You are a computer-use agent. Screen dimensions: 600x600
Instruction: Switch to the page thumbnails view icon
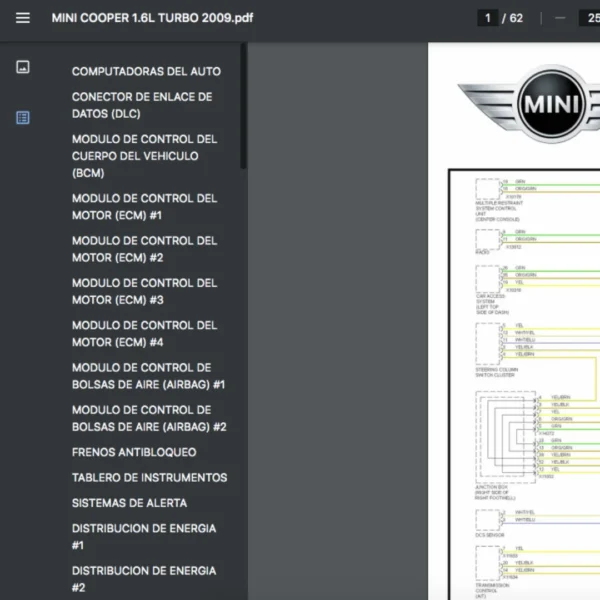click(x=23, y=67)
